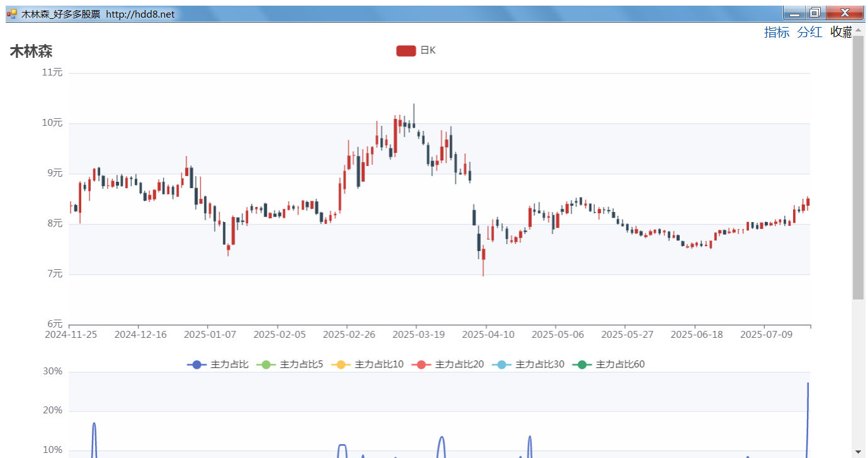Click the 7元 price axis label

tap(55, 274)
